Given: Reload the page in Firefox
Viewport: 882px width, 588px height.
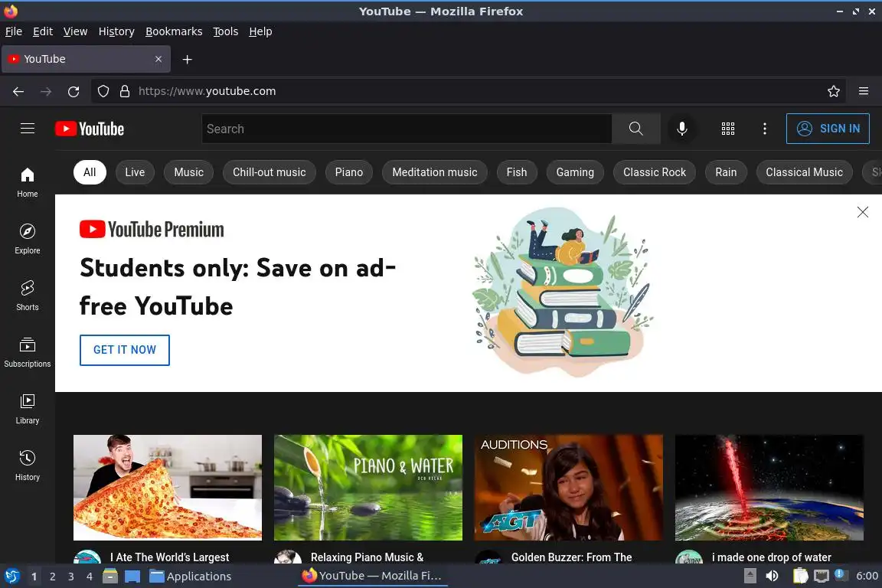Looking at the screenshot, I should tap(73, 91).
